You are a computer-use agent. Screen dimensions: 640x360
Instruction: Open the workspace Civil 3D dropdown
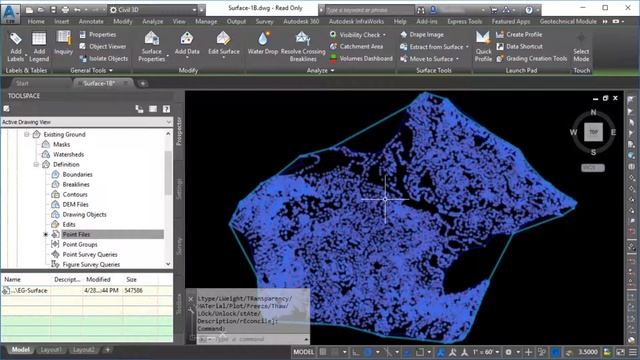pos(194,10)
